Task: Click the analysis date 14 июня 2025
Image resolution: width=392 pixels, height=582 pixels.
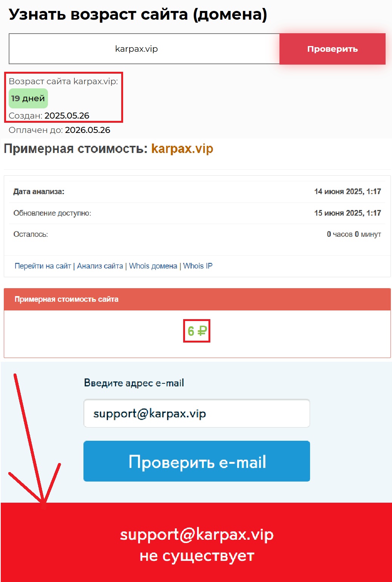Action: pos(347,191)
